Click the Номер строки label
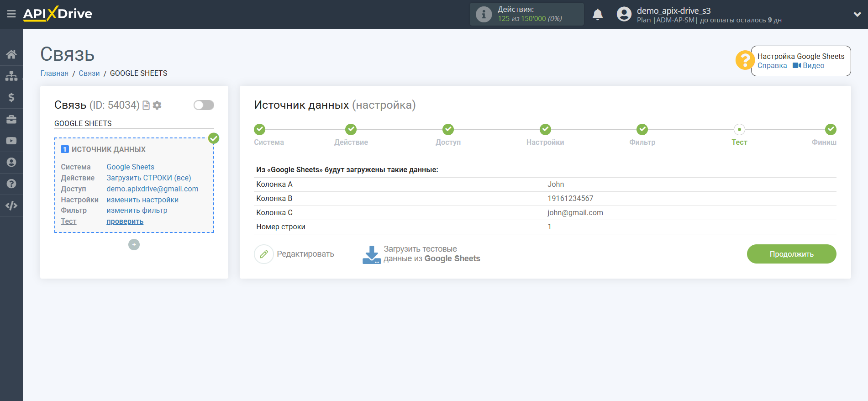 coord(281,227)
